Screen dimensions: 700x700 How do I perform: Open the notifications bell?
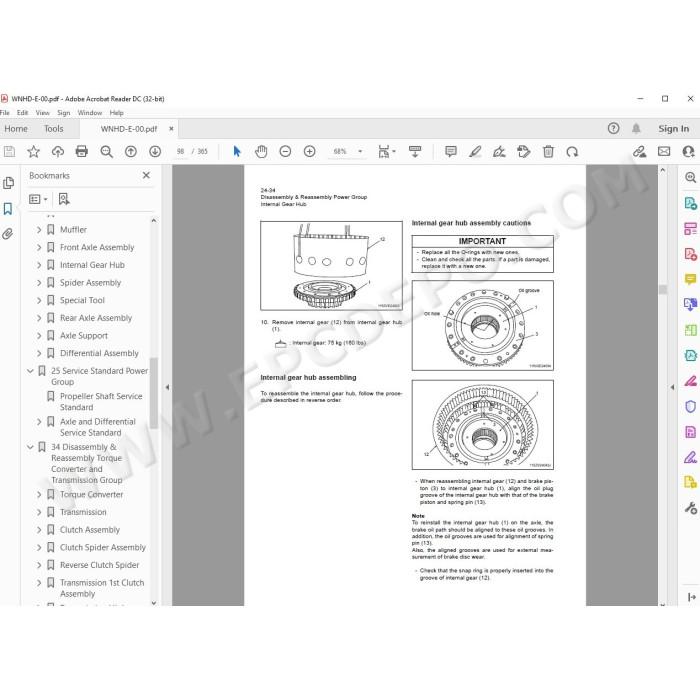(636, 129)
